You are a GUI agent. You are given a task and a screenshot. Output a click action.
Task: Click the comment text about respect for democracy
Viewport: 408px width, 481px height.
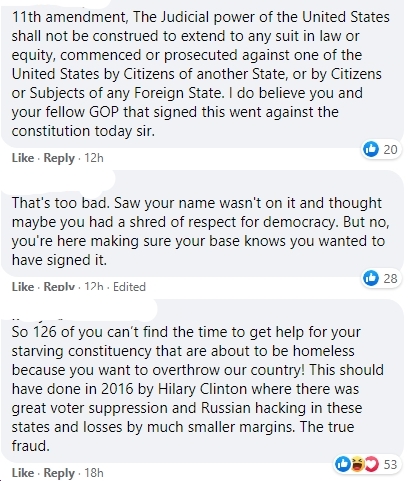point(200,231)
